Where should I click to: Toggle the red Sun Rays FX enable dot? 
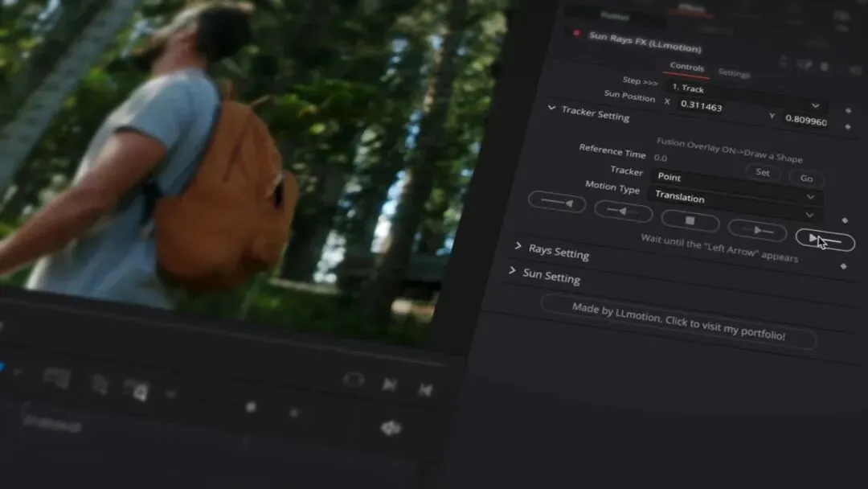pyautogui.click(x=576, y=33)
